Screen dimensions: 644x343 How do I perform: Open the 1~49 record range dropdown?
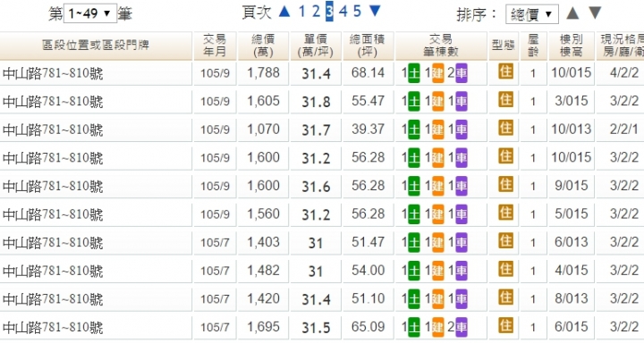pos(90,13)
